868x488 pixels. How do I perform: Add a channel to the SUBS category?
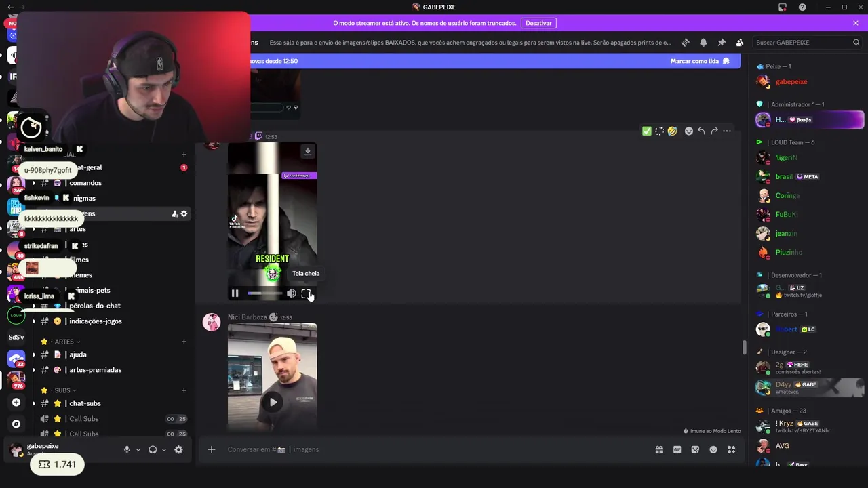tap(184, 390)
